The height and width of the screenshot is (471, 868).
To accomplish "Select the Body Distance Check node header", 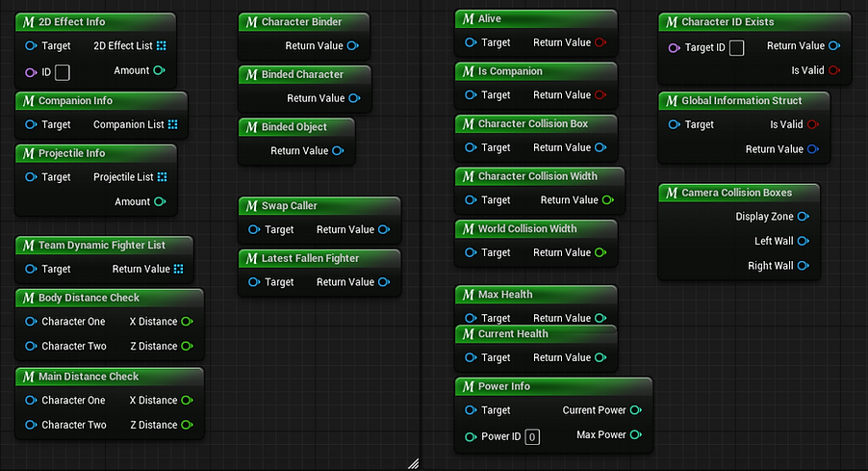I will [110, 299].
